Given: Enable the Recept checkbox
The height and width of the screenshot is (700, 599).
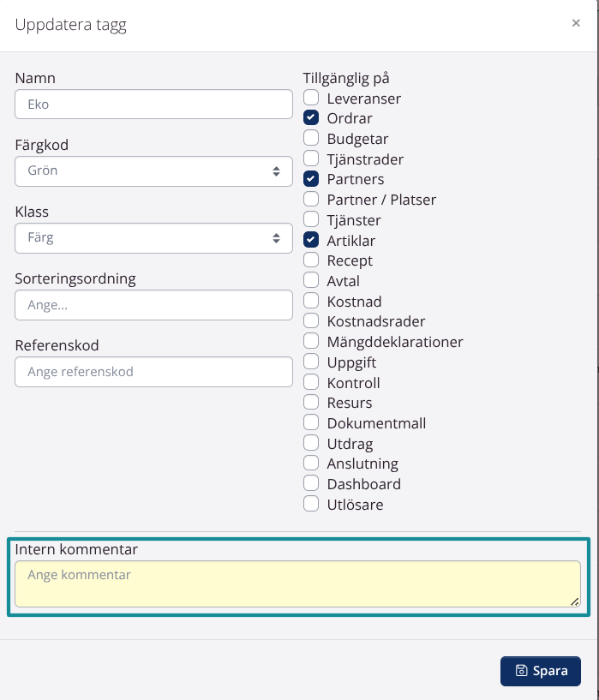Looking at the screenshot, I should pyautogui.click(x=311, y=260).
